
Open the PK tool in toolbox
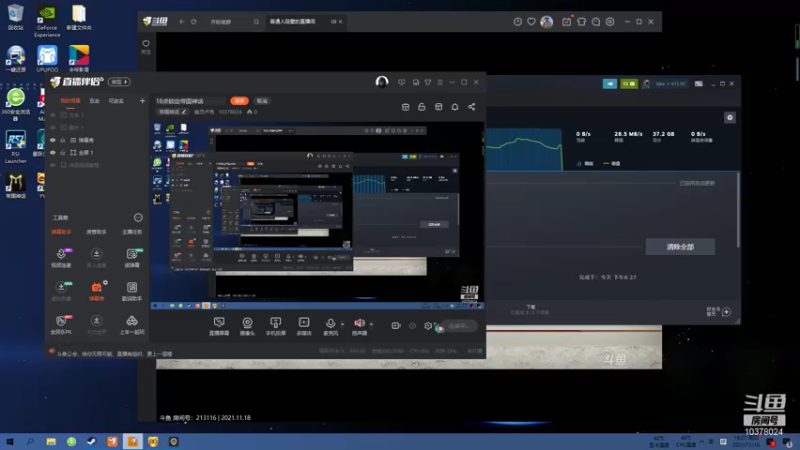coord(61,324)
